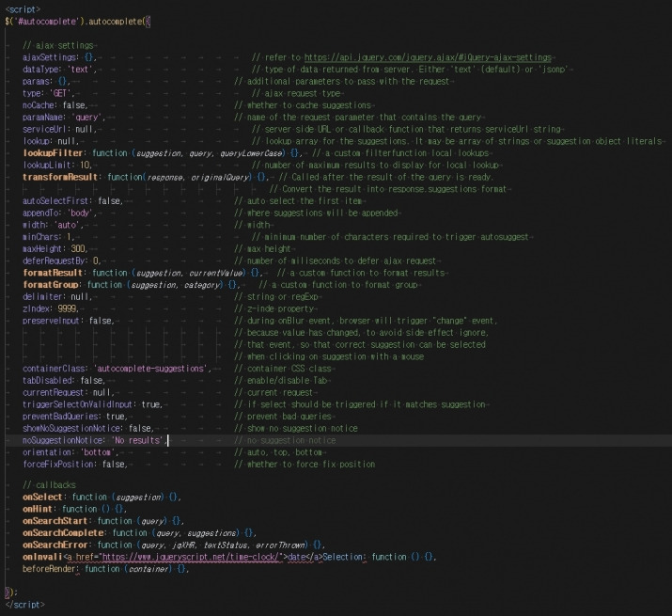Screen dimensions: 672x616
Task: Click the onSearchComplete callback name
Action: pyautogui.click(x=63, y=533)
